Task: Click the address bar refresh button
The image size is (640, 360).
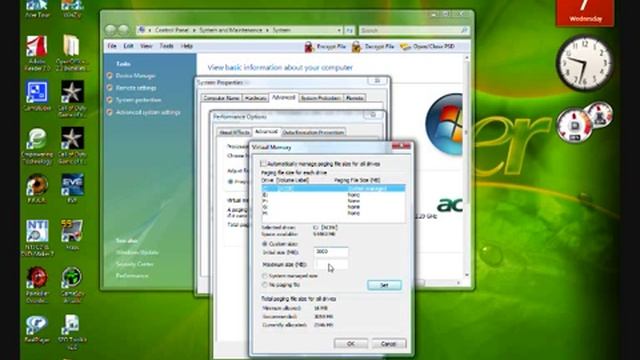Action: click(349, 30)
